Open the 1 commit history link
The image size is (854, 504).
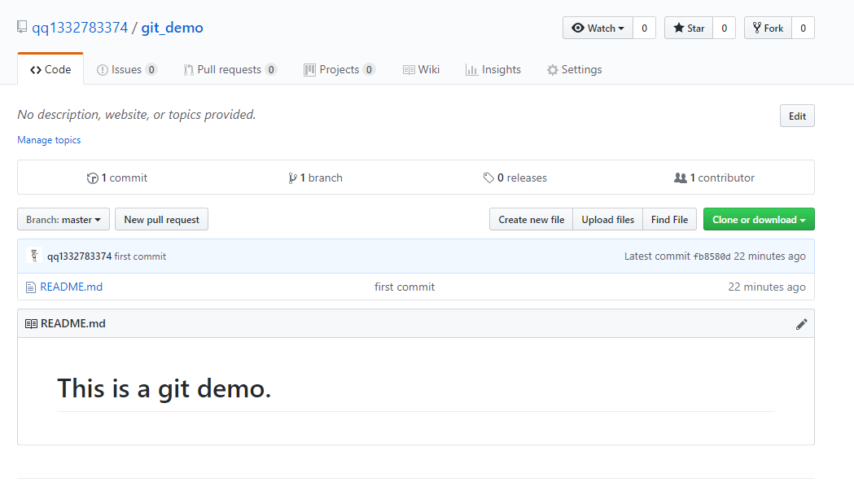pyautogui.click(x=117, y=177)
